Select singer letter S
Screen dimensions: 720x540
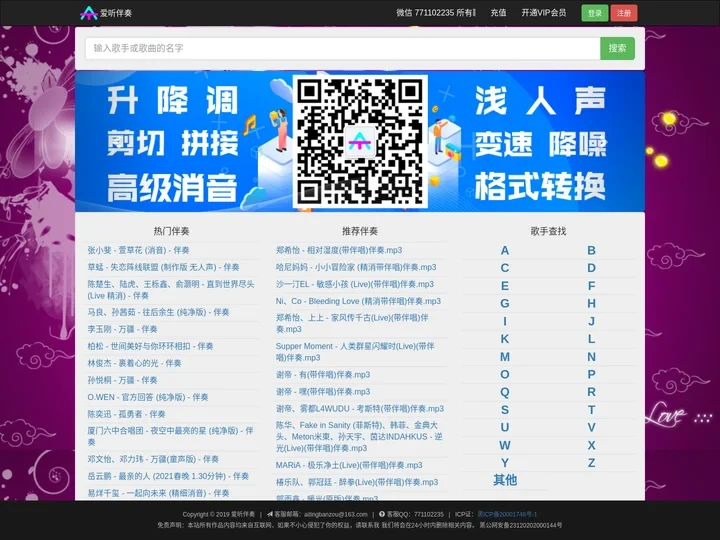pos(505,410)
